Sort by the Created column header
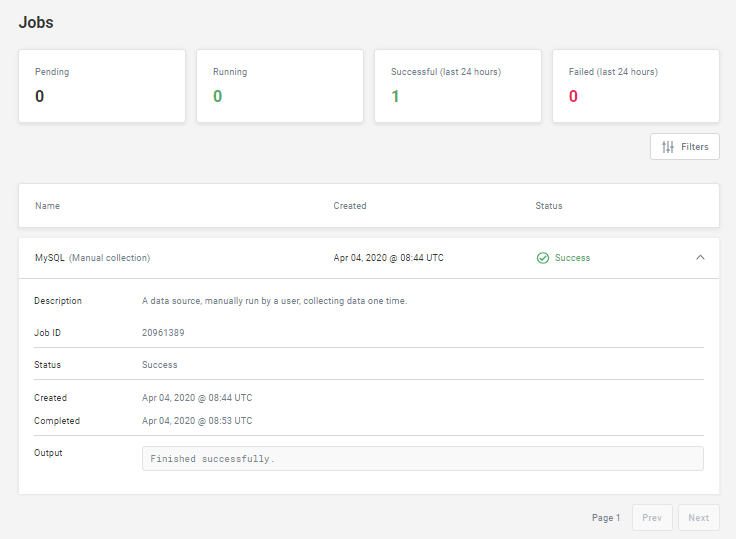 tap(350, 206)
